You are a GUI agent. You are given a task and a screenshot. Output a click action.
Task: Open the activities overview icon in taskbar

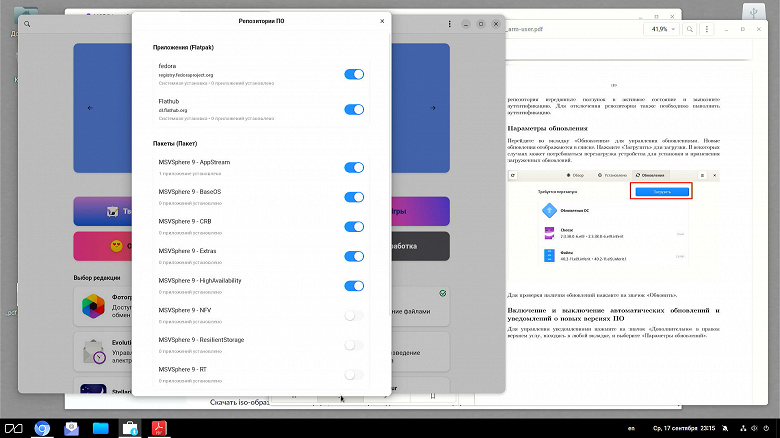(13, 428)
